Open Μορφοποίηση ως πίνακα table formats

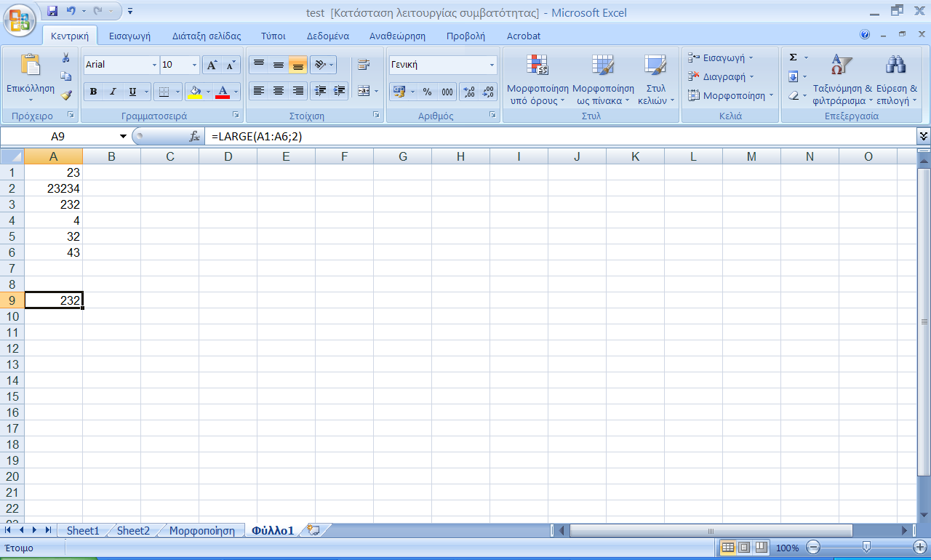click(x=603, y=79)
